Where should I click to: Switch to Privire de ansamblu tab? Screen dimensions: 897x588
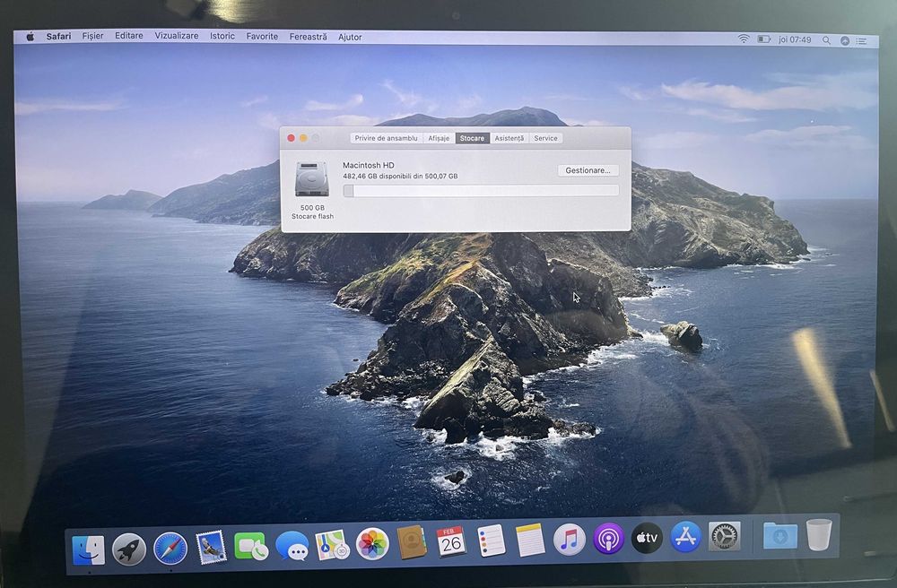coord(386,138)
